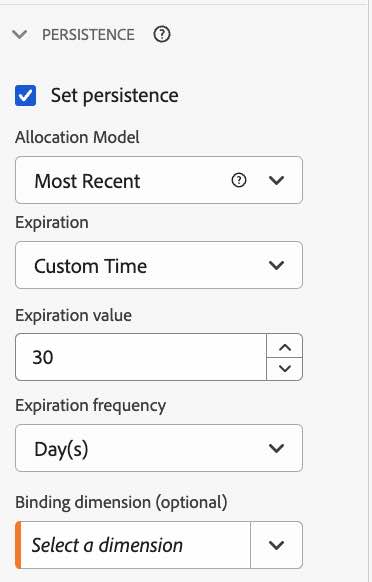Decrease the expiration value with down arrow
The image size is (372, 582).
point(285,369)
